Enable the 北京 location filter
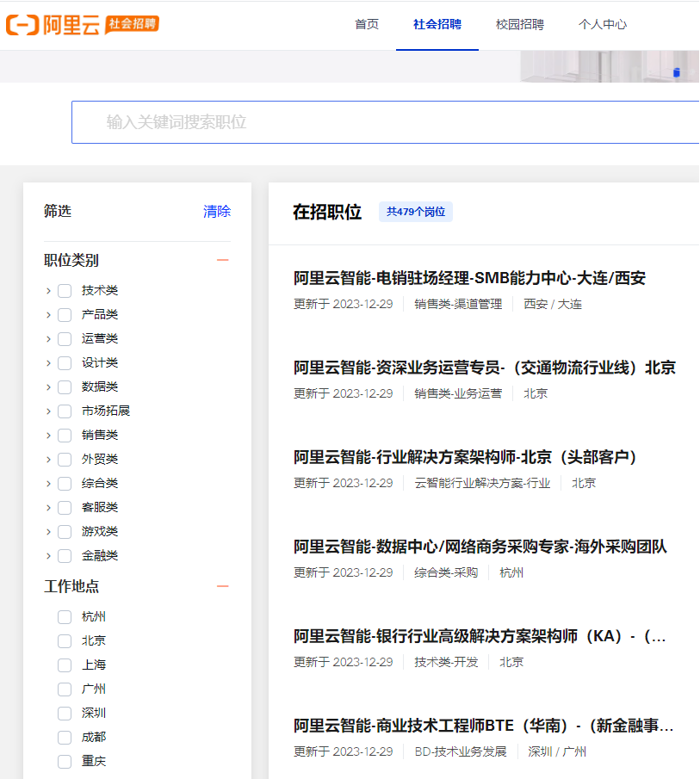700x779 pixels. 65,641
